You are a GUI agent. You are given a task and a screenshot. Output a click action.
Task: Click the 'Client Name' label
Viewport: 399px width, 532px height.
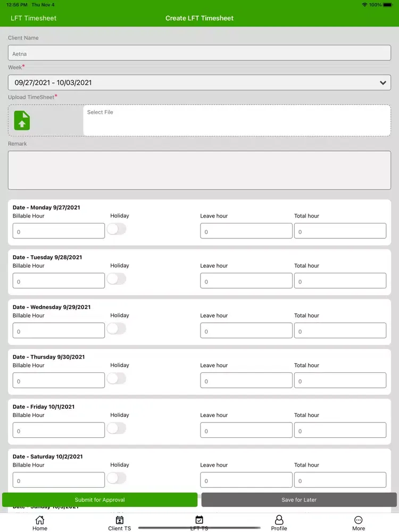pos(23,38)
